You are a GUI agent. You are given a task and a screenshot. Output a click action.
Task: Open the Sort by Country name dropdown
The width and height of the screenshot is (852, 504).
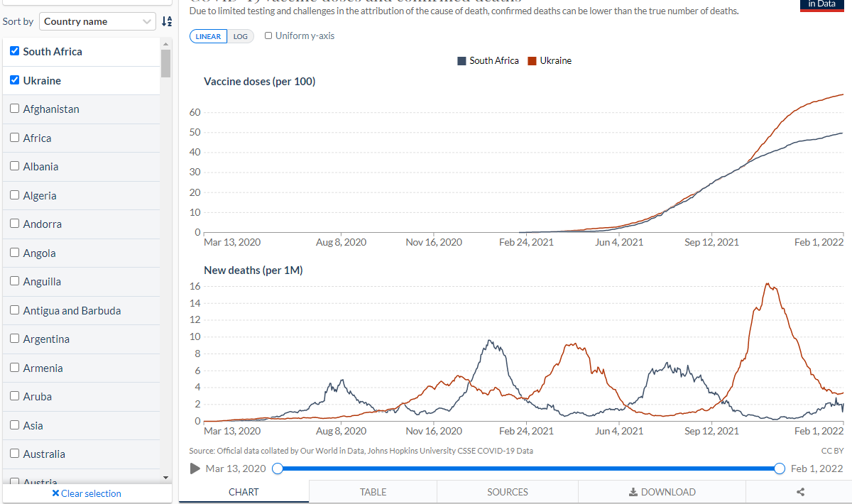97,21
